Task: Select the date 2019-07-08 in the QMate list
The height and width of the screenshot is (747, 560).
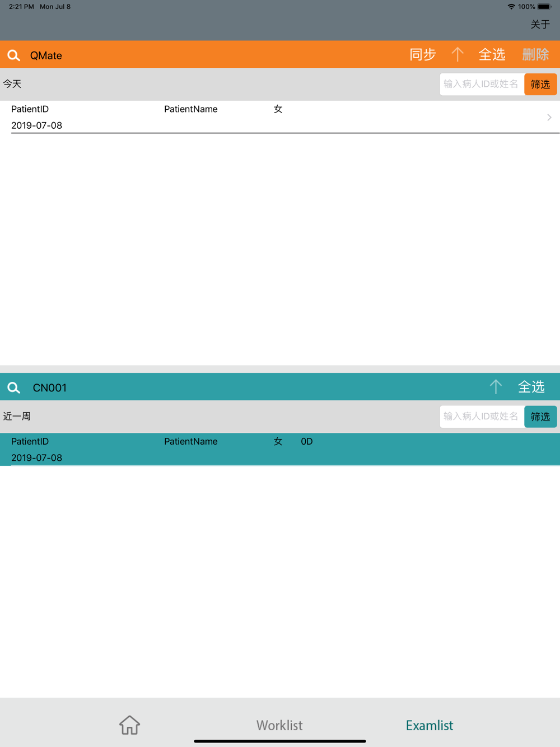Action: point(36,125)
